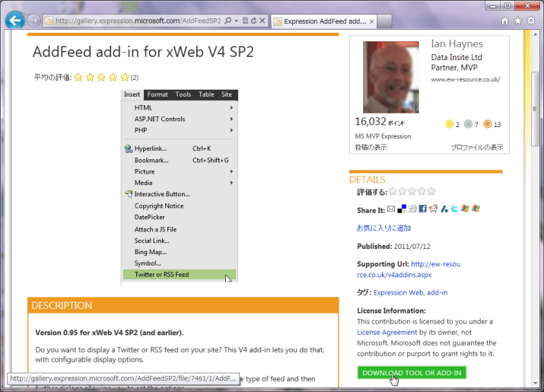Share on Reddit alien icon

[x=433, y=209]
